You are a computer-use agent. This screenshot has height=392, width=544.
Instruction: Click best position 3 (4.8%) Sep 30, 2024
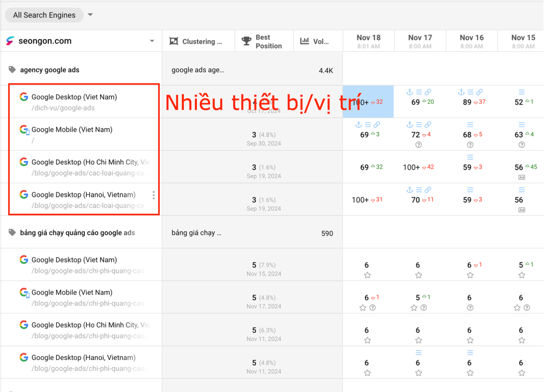[x=264, y=139]
